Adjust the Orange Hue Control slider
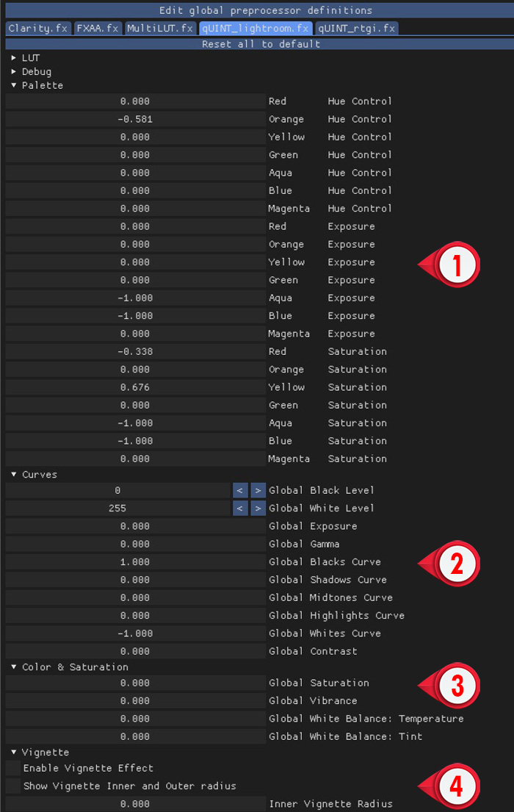This screenshot has height=812, width=514. (136, 118)
